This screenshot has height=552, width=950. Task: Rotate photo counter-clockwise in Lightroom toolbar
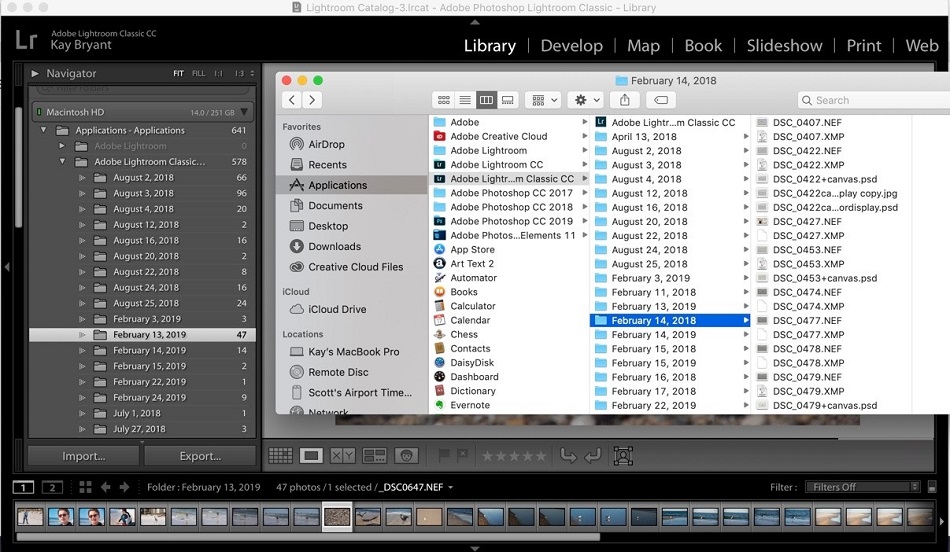coord(568,456)
